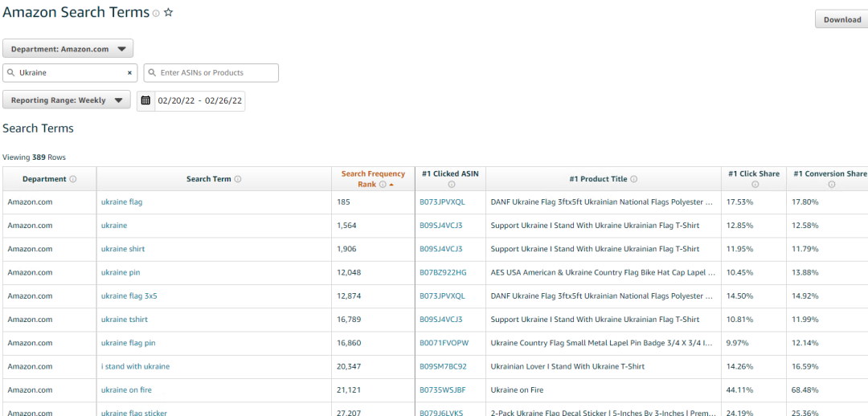This screenshot has height=416, width=868.
Task: Open the ukraine shirt search term link
Action: pos(123,249)
